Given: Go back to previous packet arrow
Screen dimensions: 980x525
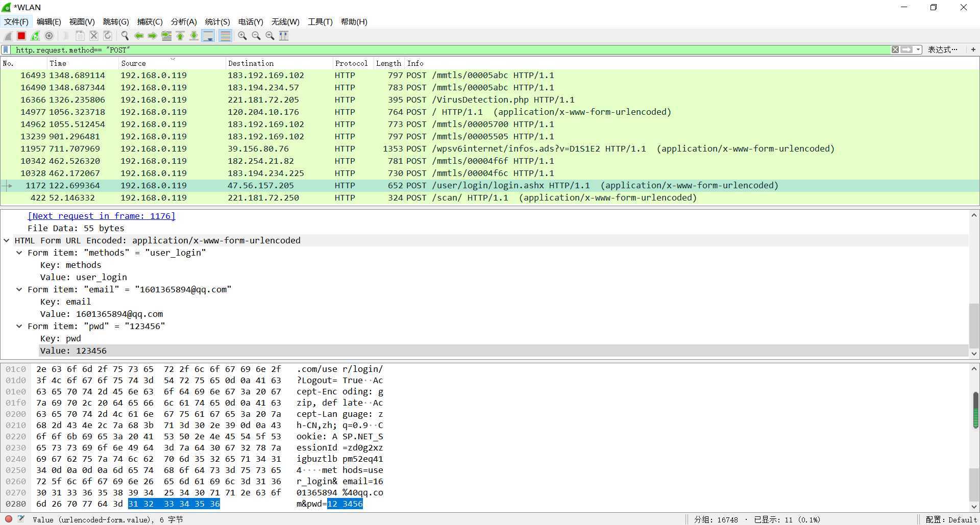Looking at the screenshot, I should click(138, 36).
